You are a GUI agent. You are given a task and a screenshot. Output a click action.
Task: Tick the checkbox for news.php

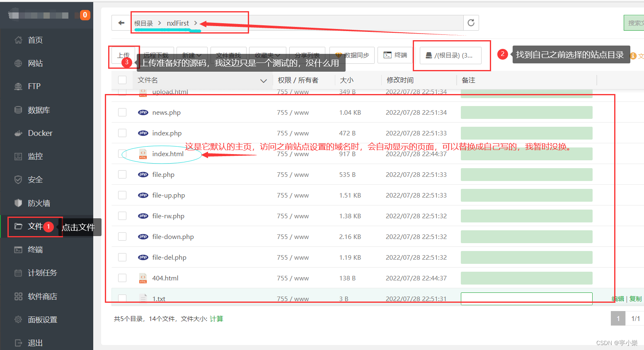pyautogui.click(x=122, y=112)
